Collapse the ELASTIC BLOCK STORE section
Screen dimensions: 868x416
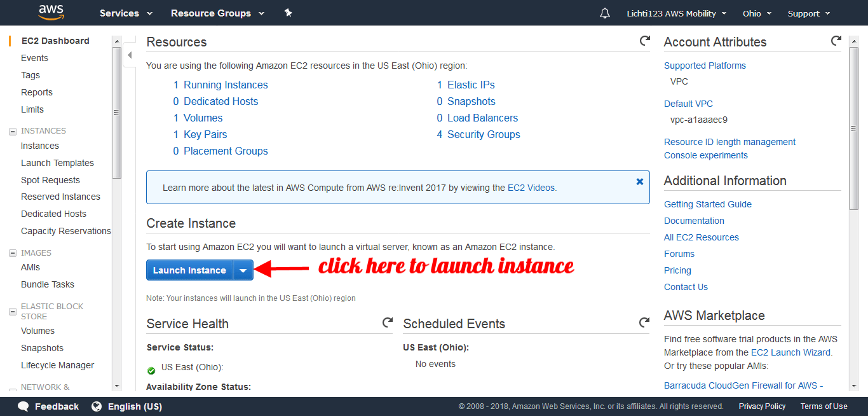click(x=12, y=312)
